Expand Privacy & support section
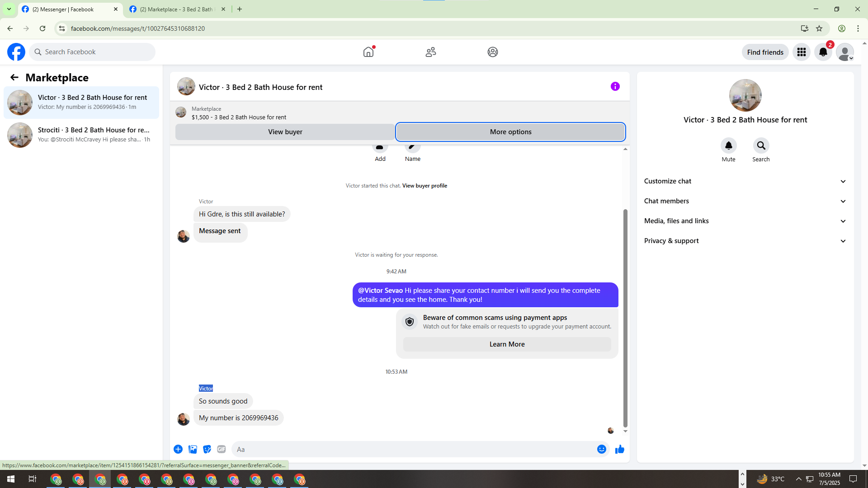This screenshot has height=488, width=868. pos(745,241)
